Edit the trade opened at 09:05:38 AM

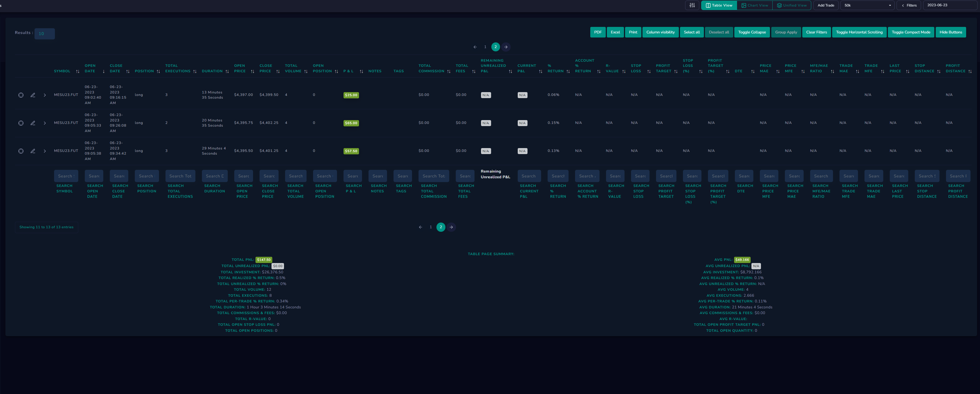pos(33,151)
